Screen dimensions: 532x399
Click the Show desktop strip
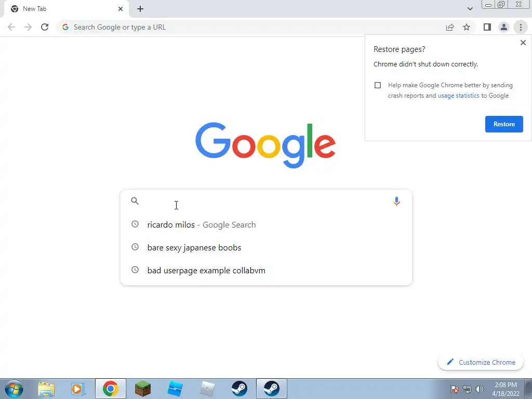point(528,389)
